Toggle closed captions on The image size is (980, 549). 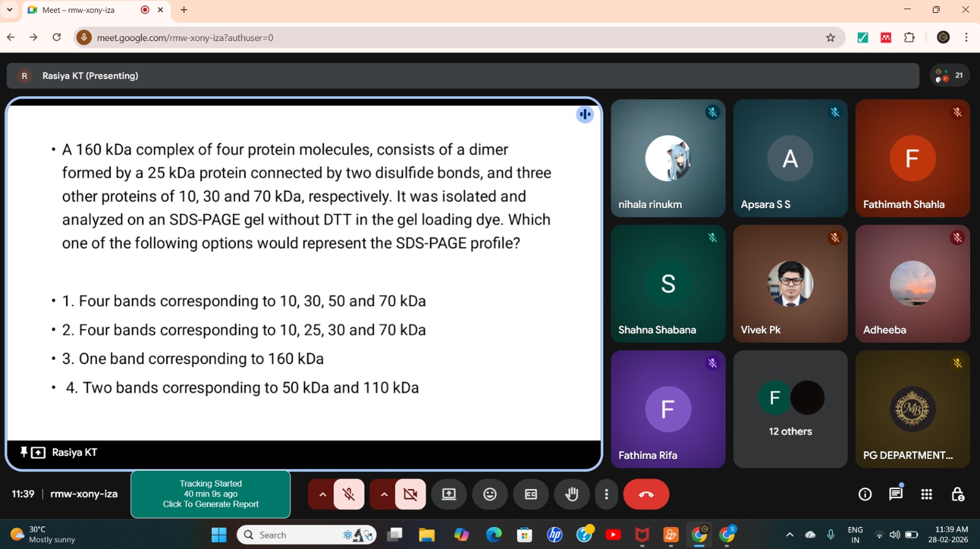(x=530, y=495)
